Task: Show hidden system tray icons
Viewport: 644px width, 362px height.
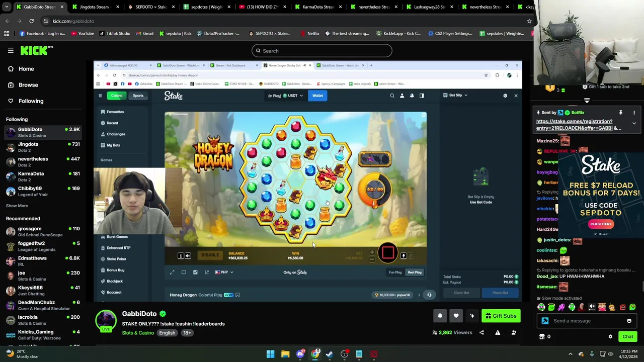Action: pos(570,354)
